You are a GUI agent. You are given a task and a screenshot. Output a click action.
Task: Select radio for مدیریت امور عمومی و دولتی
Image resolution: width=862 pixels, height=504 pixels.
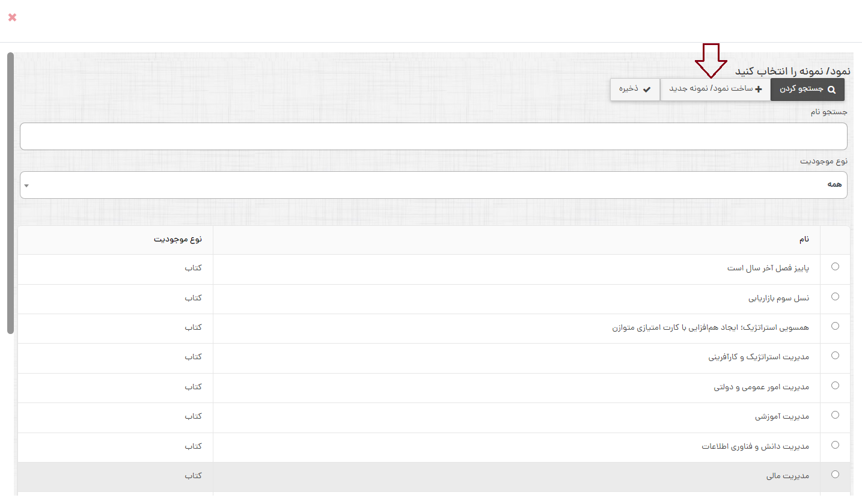tap(835, 386)
